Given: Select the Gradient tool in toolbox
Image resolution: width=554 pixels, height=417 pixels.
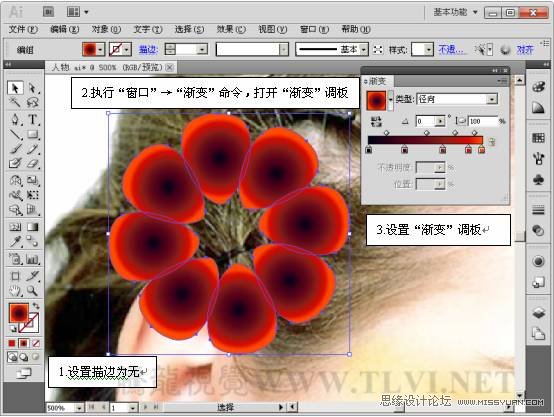Looking at the screenshot, I should click(32, 227).
